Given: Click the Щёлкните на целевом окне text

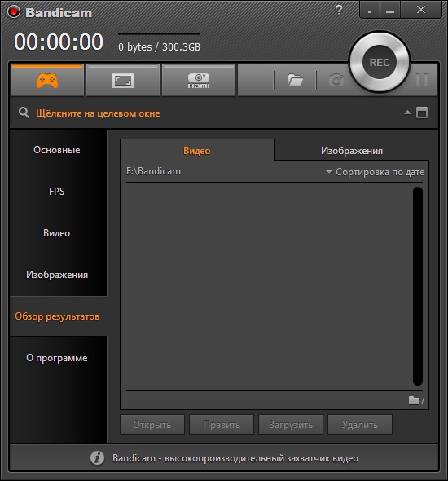Looking at the screenshot, I should (x=98, y=113).
